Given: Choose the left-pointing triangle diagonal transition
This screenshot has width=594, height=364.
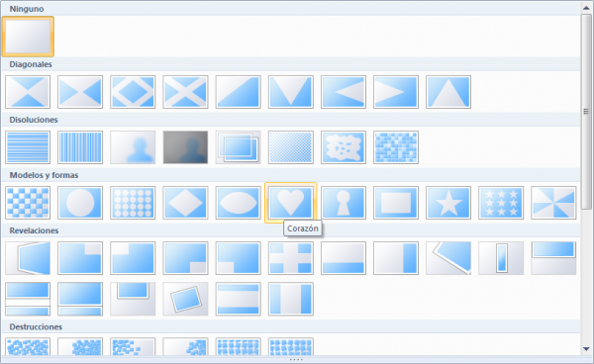Looking at the screenshot, I should tap(344, 92).
